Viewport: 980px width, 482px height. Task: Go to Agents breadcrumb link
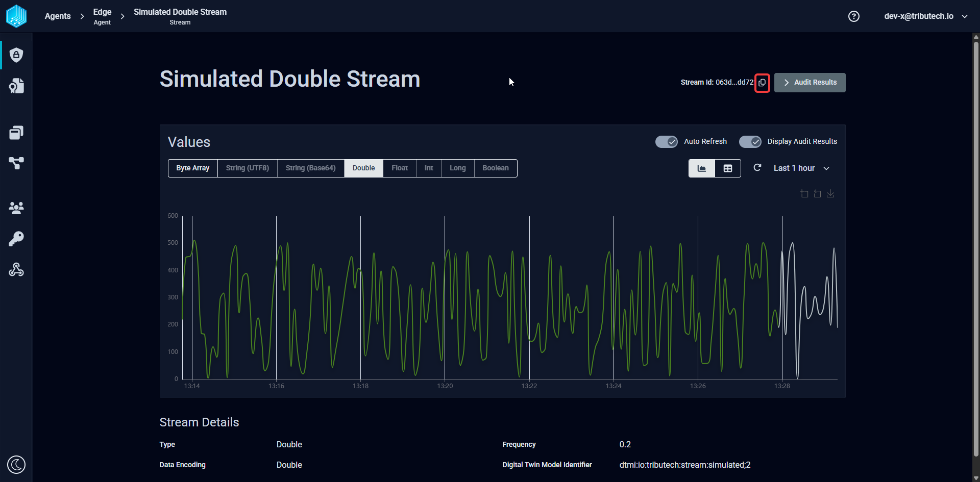click(x=58, y=16)
